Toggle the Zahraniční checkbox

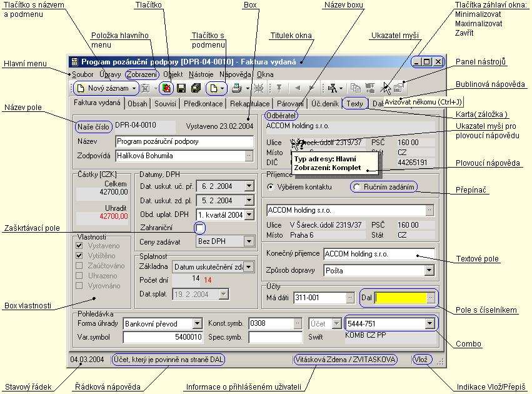200,228
